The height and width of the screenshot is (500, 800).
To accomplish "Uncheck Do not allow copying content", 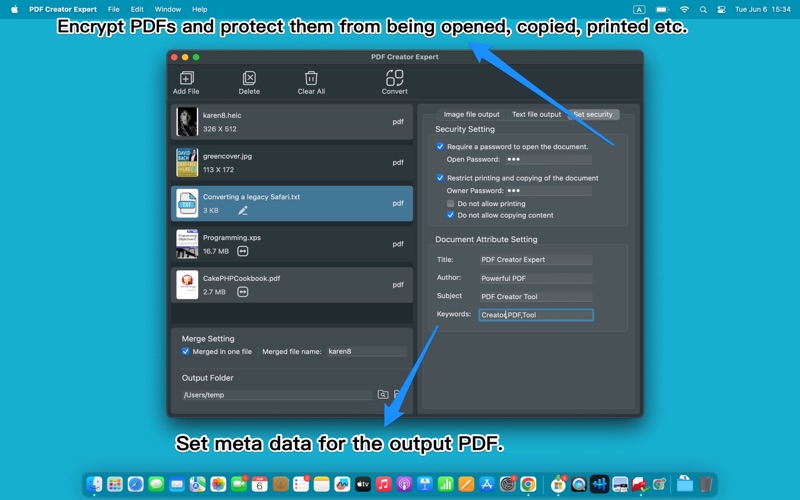I will pyautogui.click(x=450, y=215).
